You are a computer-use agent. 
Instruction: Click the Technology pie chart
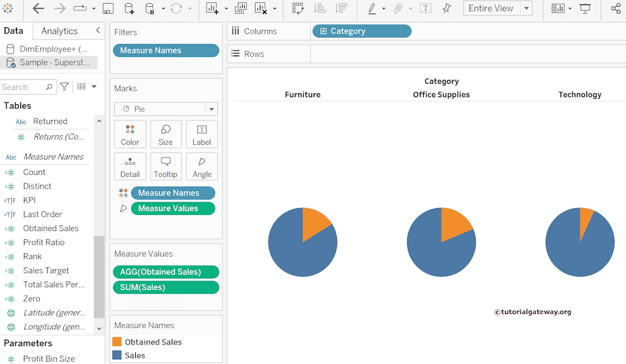pyautogui.click(x=580, y=242)
